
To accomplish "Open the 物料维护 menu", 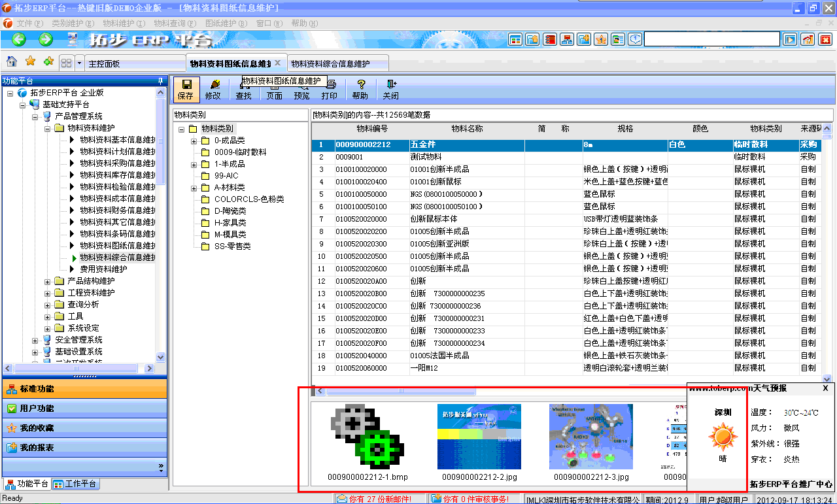I will (x=123, y=24).
